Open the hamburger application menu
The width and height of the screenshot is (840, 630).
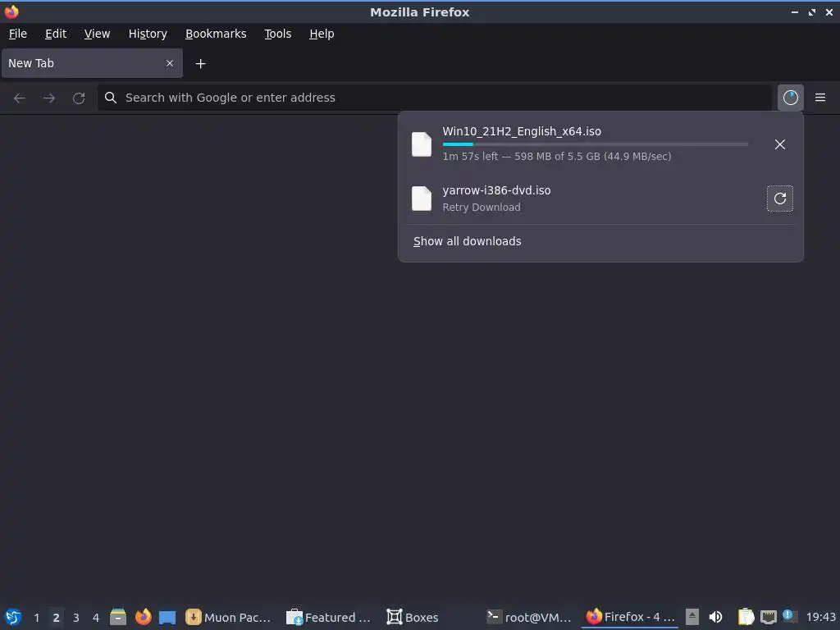click(x=819, y=98)
